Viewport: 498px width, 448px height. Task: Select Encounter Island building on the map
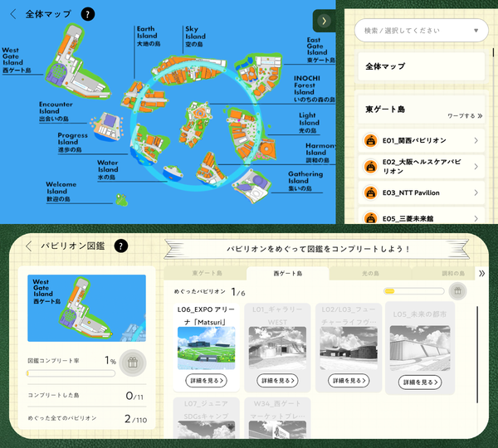pos(108,126)
